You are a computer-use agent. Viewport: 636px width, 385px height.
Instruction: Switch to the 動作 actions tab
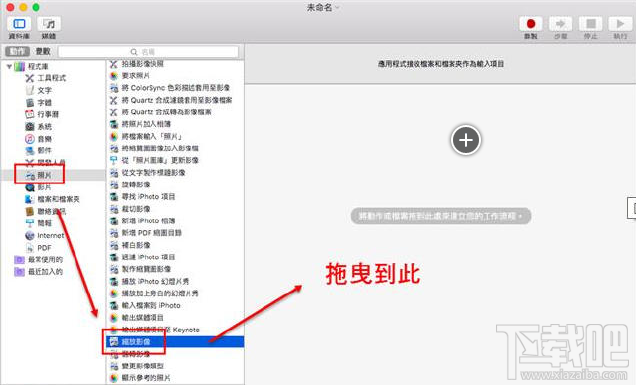17,52
